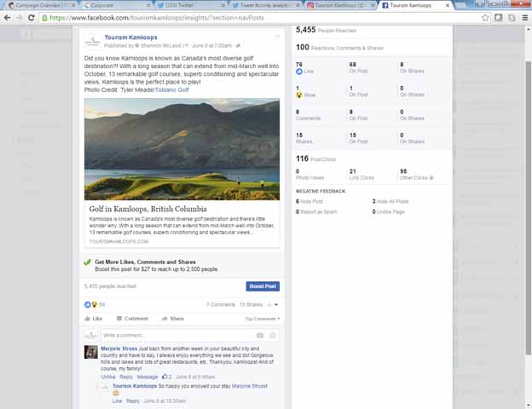Click the secure padlock icon in address bar
The width and height of the screenshot is (532, 409).
click(x=44, y=18)
